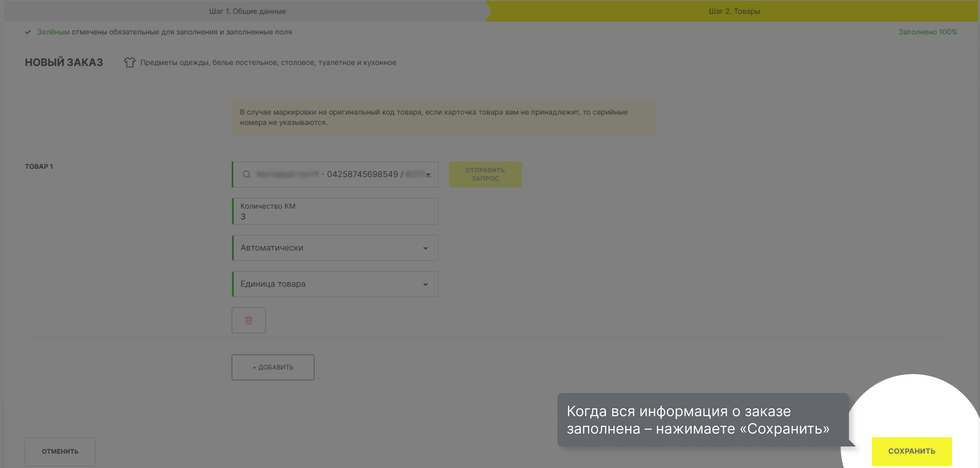The height and width of the screenshot is (468, 980).
Task: Click the Сохранить button
Action: [x=911, y=451]
